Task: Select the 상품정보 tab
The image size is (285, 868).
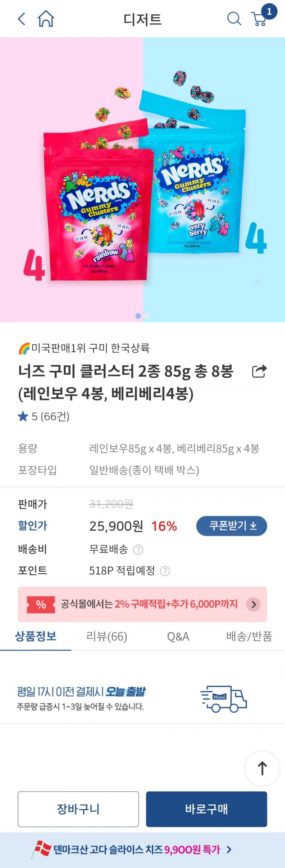Action: click(x=36, y=636)
